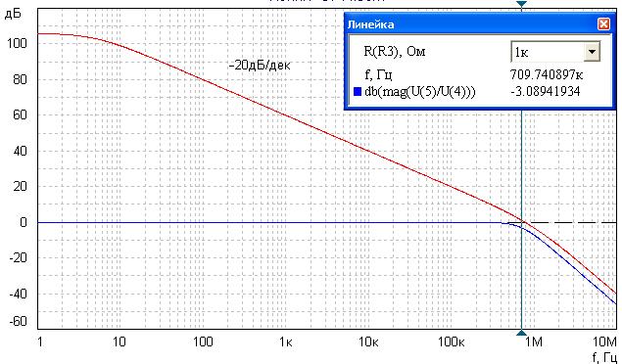Viewport: 622px width, 364px height.
Task: Open the R(R3) value dropdown arrow
Action: (x=592, y=52)
